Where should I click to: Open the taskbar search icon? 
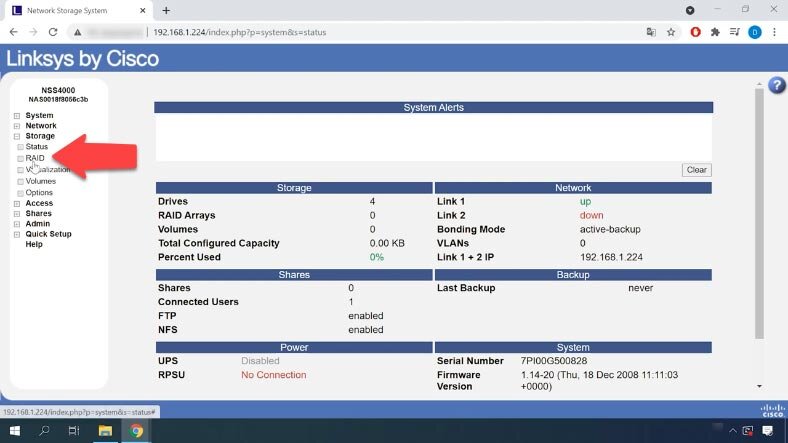[44, 431]
